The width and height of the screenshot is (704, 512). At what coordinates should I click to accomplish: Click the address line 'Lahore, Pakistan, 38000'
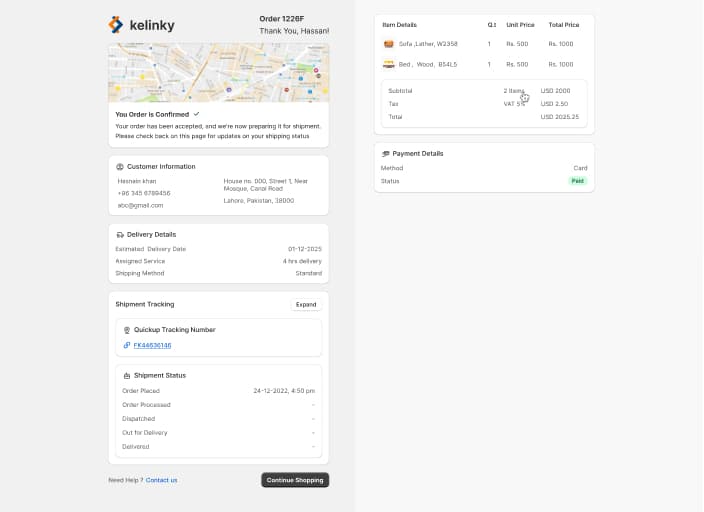click(259, 201)
